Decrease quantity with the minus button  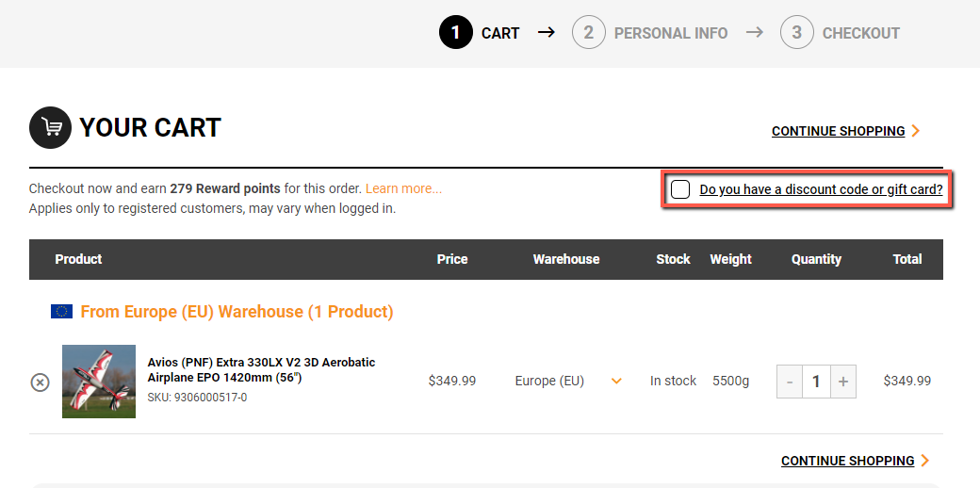tap(790, 382)
